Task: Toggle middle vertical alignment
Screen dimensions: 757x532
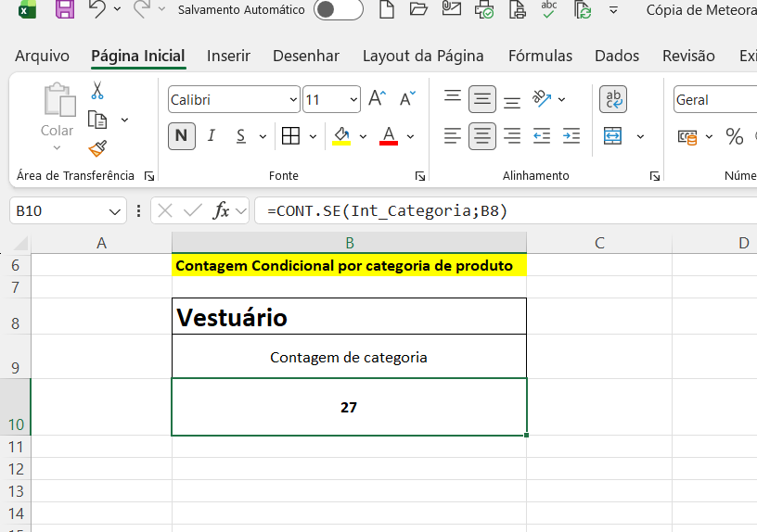Action: click(x=482, y=99)
